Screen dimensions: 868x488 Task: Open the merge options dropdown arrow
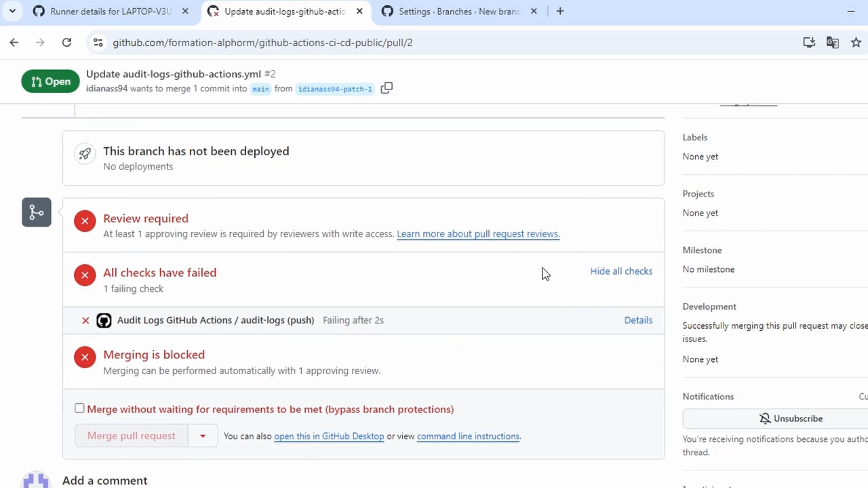point(202,435)
